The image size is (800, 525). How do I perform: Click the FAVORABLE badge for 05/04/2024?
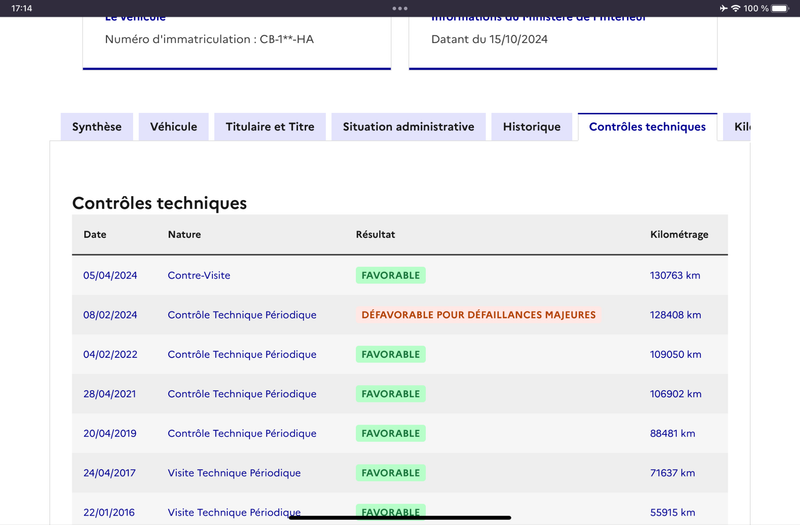(391, 275)
